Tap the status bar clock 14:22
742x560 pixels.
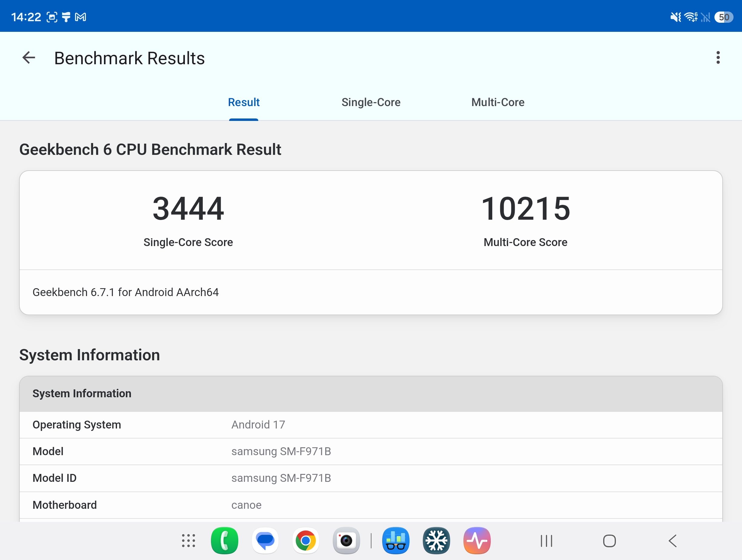26,17
